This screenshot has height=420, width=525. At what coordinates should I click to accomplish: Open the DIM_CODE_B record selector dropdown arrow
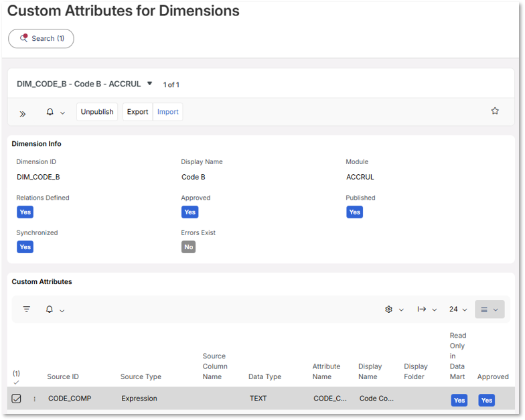(x=150, y=83)
